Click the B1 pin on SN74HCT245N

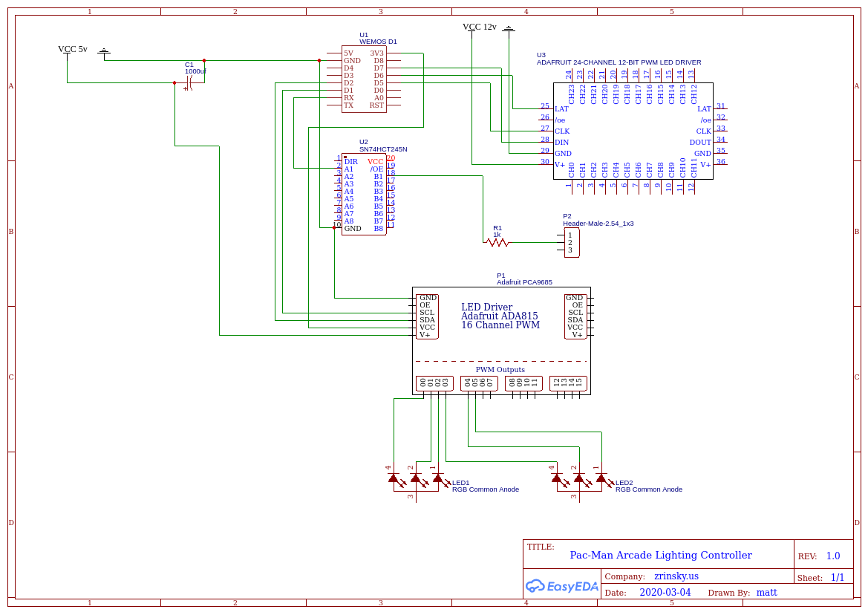click(x=379, y=177)
